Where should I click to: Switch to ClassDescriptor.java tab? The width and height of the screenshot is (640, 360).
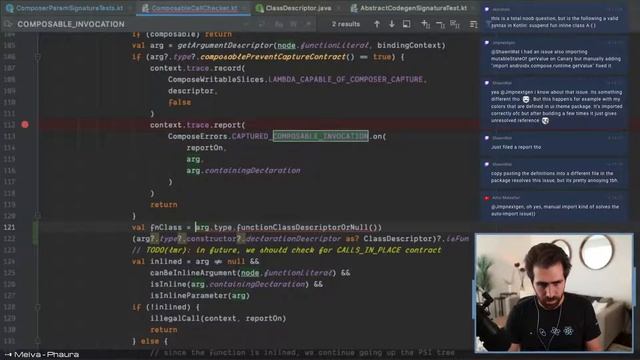tap(298, 8)
